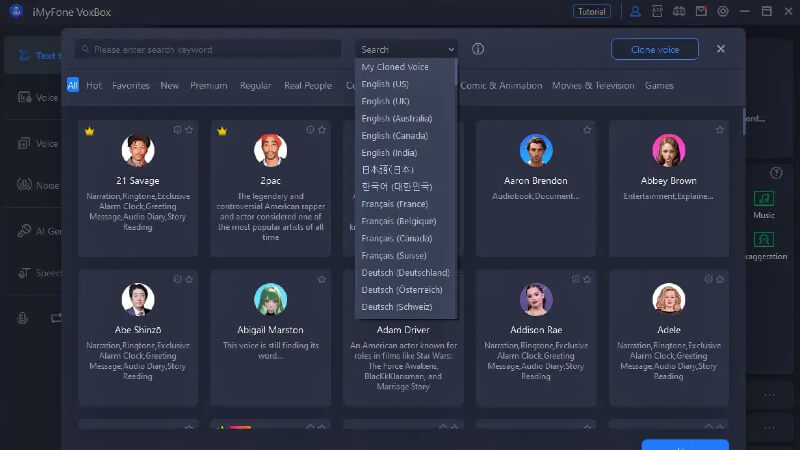Favorite the Adele voice star
Viewport: 800px width, 450px height.
tap(719, 279)
